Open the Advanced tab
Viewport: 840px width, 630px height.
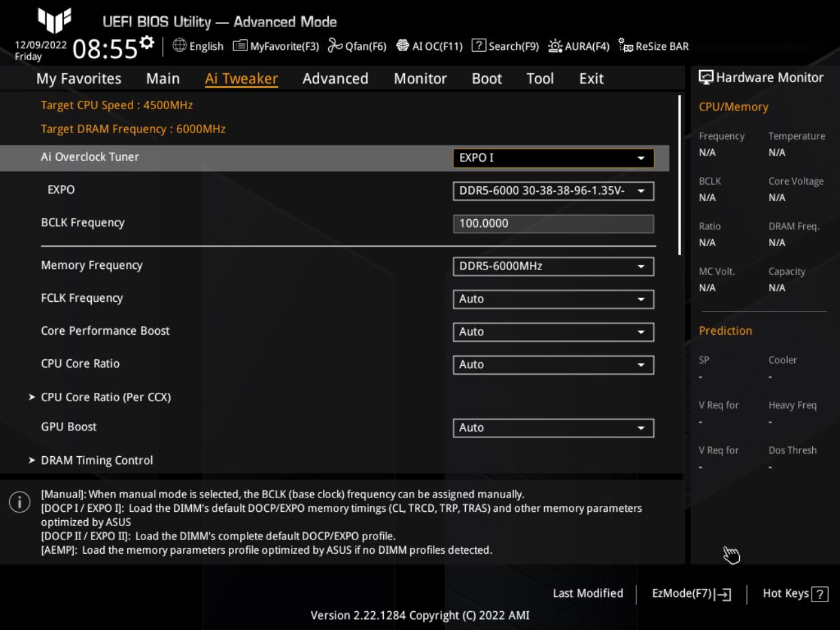tap(335, 79)
